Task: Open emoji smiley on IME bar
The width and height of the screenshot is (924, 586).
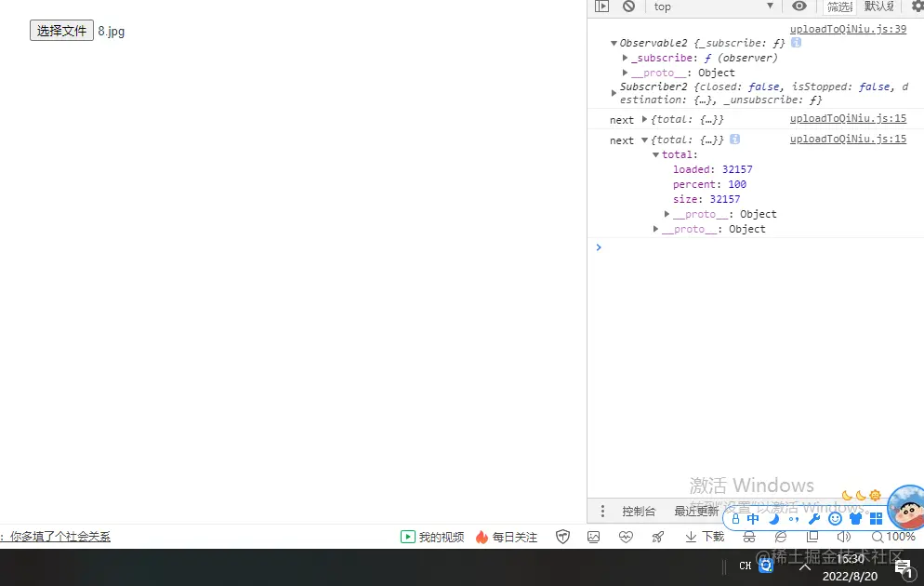Action: pos(835,519)
